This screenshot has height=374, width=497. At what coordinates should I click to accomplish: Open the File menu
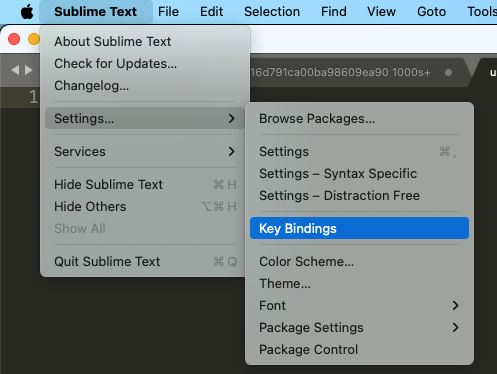click(168, 12)
